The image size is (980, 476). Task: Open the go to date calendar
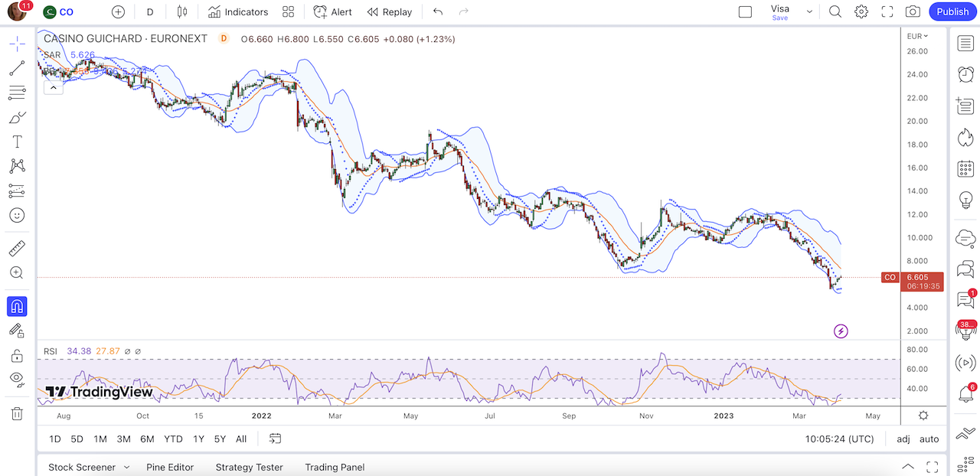click(x=276, y=439)
